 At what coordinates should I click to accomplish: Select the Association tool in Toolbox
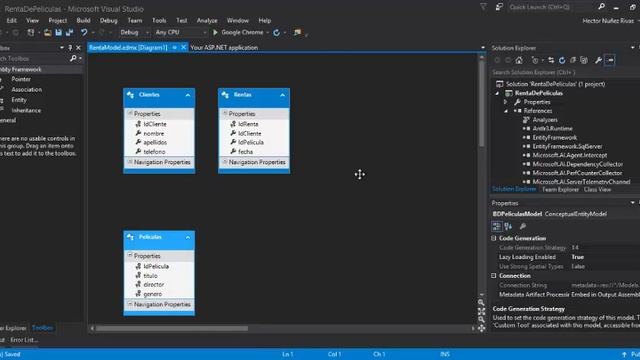27,89
